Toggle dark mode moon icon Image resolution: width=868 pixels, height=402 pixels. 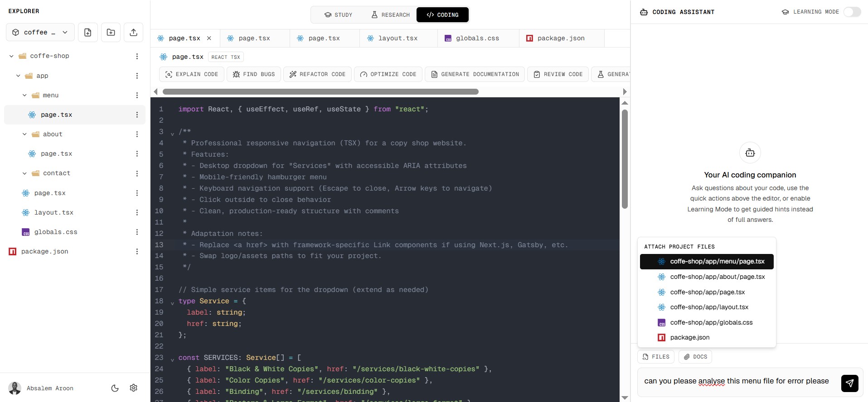pyautogui.click(x=115, y=388)
